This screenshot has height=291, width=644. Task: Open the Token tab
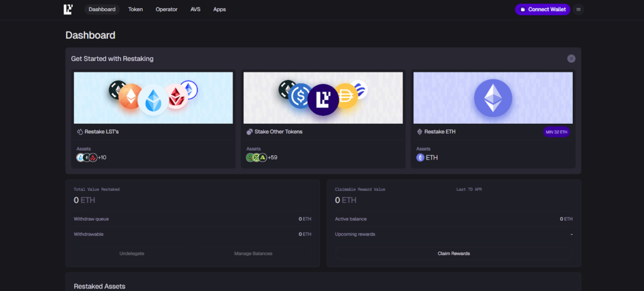[135, 9]
